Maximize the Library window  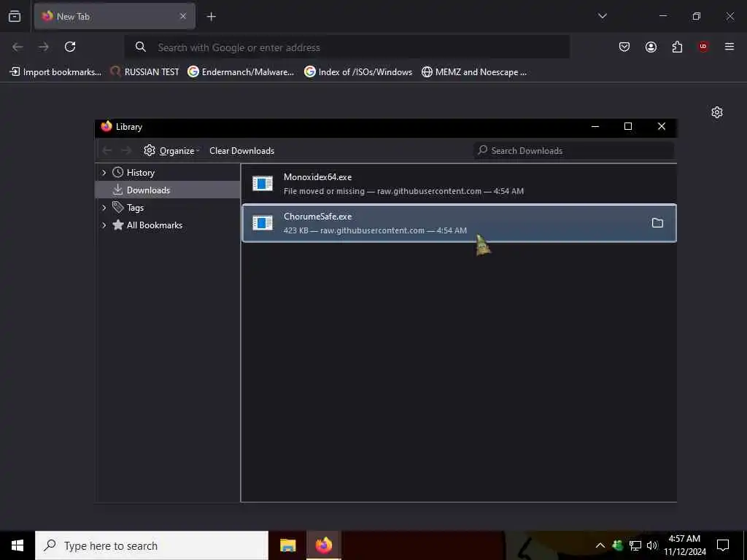[x=628, y=126]
